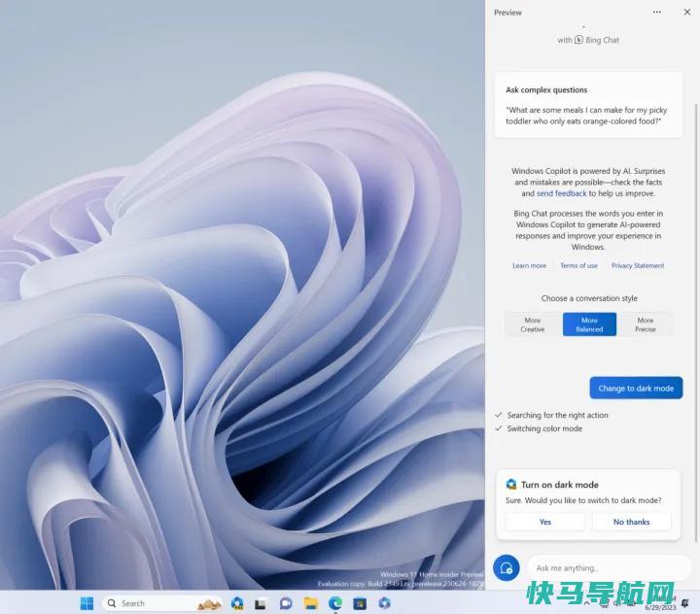
Task: Click the Change to dark mode message
Action: [x=636, y=388]
